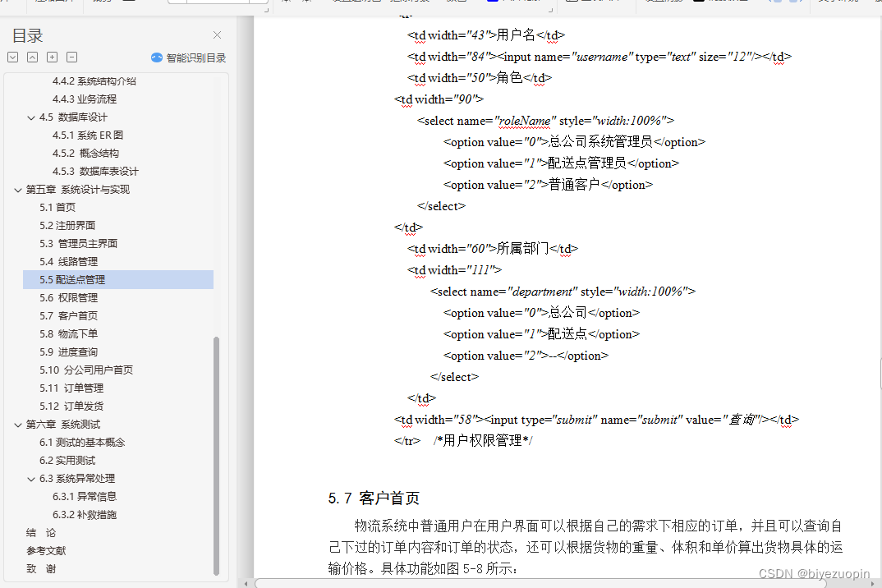The image size is (882, 588).
Task: Close the 目录 outline panel
Action: click(x=217, y=34)
